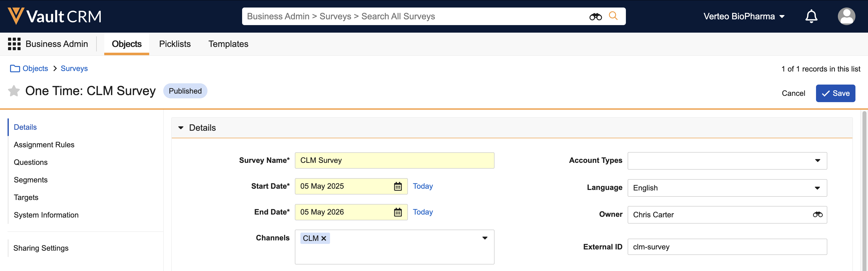The height and width of the screenshot is (271, 868).
Task: Switch to the Picklists tab
Action: point(175,44)
